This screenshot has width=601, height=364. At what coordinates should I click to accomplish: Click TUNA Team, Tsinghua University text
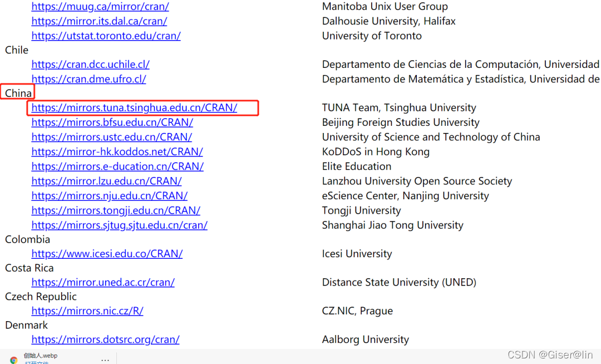(x=399, y=107)
